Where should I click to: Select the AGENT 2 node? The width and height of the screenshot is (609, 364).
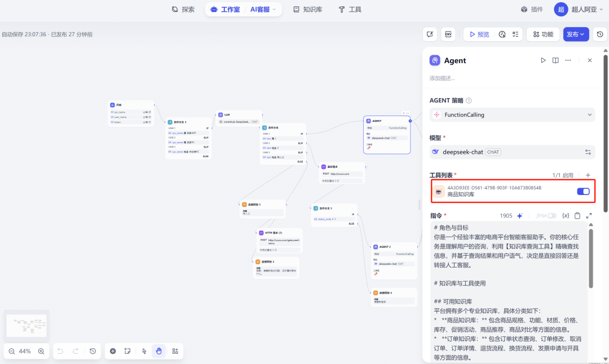(394, 261)
